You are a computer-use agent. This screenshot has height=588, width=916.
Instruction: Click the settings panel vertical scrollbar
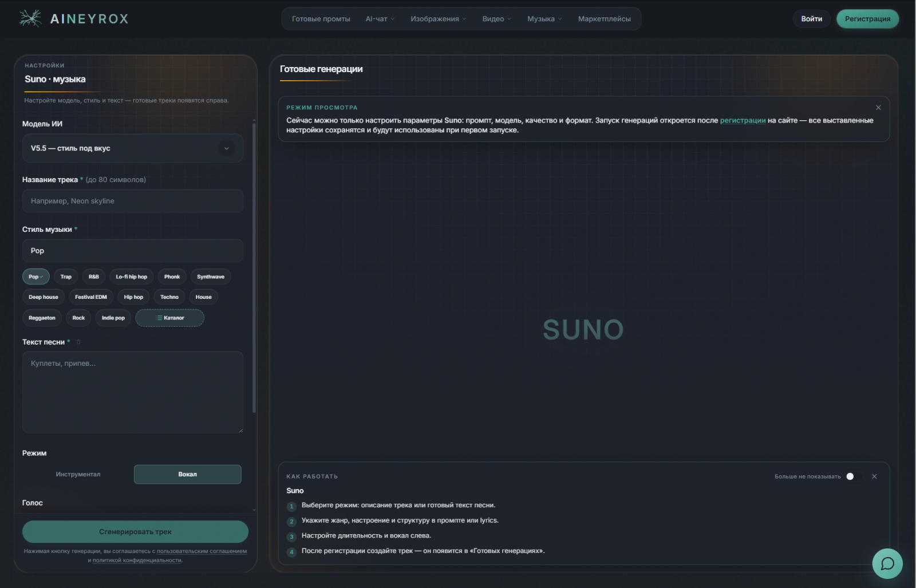254,267
